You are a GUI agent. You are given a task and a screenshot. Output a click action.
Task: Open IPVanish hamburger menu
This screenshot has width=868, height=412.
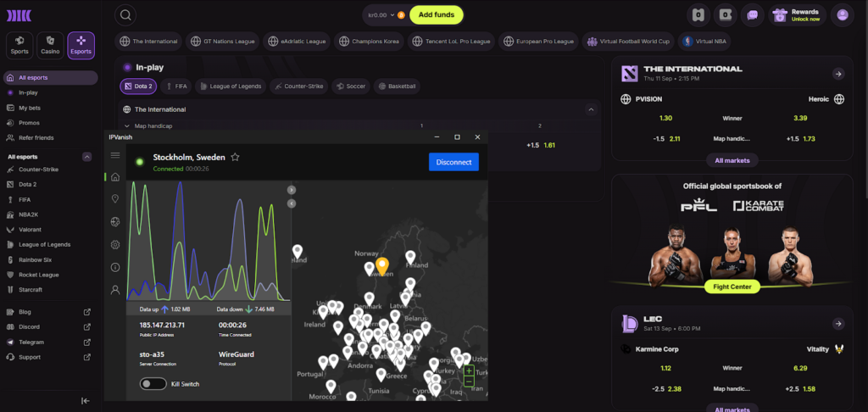click(x=115, y=155)
